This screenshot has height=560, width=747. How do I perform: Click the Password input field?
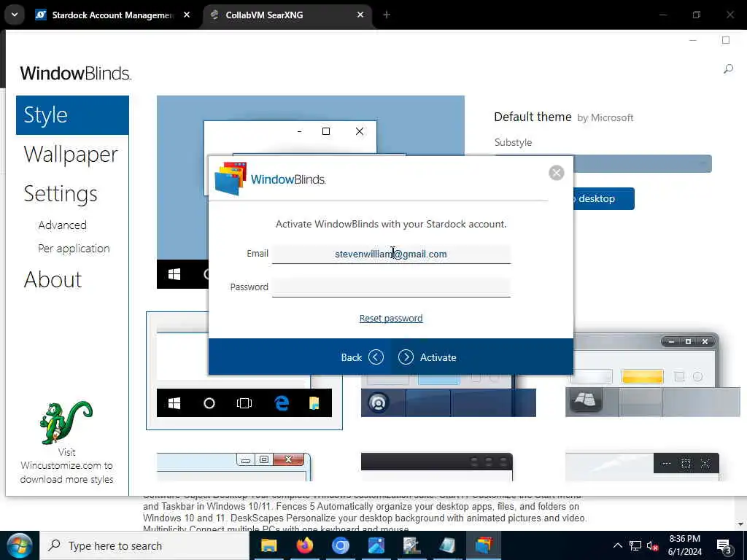click(391, 287)
